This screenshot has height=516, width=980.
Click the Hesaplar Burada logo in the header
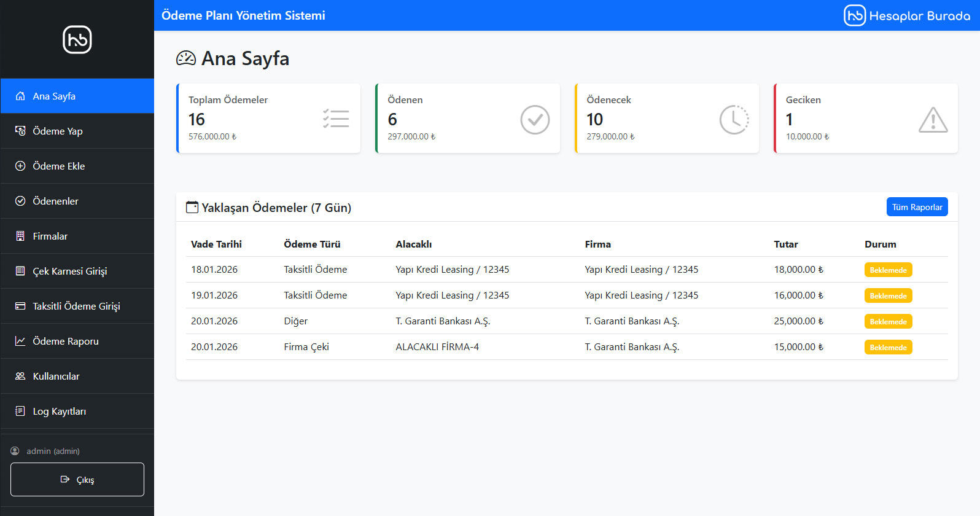(907, 15)
